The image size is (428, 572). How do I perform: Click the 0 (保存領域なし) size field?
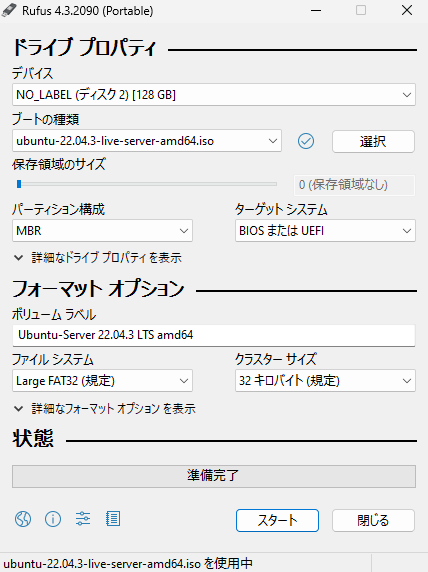pyautogui.click(x=354, y=185)
